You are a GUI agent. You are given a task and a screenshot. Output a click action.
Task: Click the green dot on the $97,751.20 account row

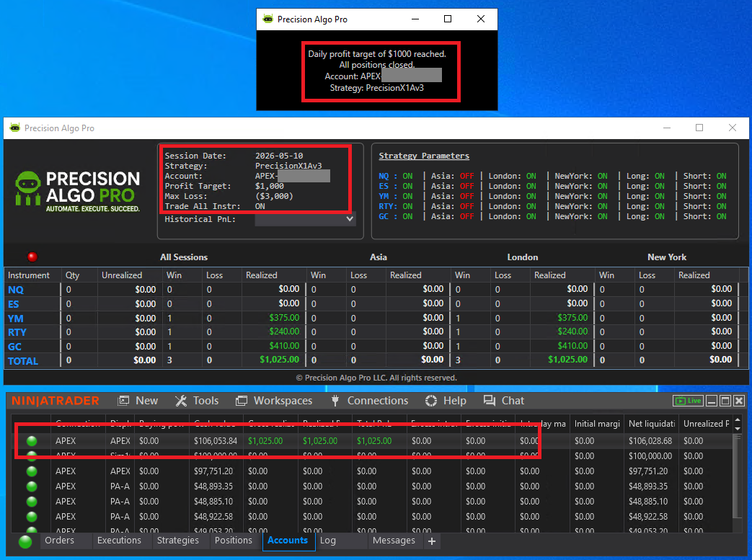click(32, 471)
